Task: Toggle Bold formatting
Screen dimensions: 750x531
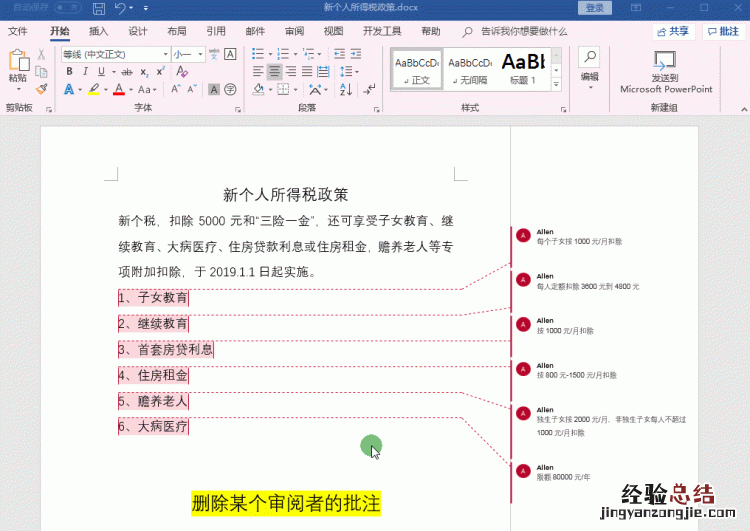Action: 70,72
